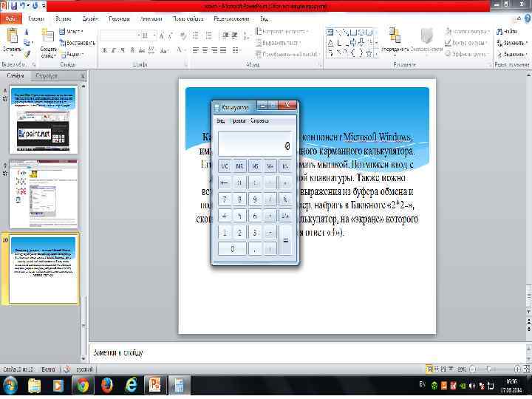Screen dimensions: 532x399
Task: Align text right in the paragraph group
Action: pos(214,50)
